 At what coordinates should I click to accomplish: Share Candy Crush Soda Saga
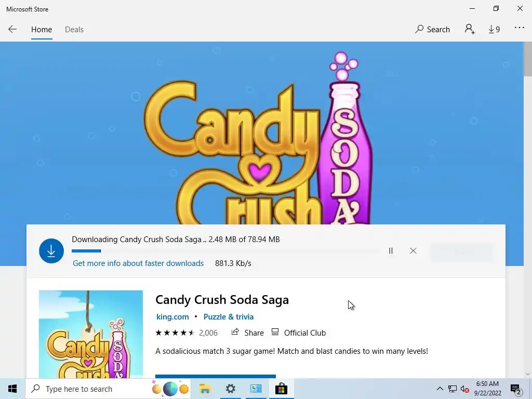pos(247,333)
